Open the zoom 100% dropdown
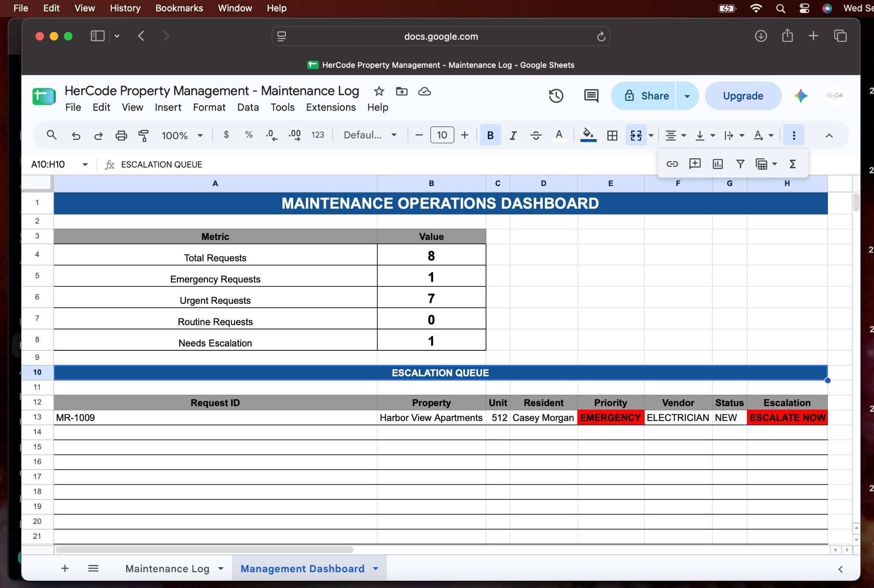The image size is (874, 588). 182,136
